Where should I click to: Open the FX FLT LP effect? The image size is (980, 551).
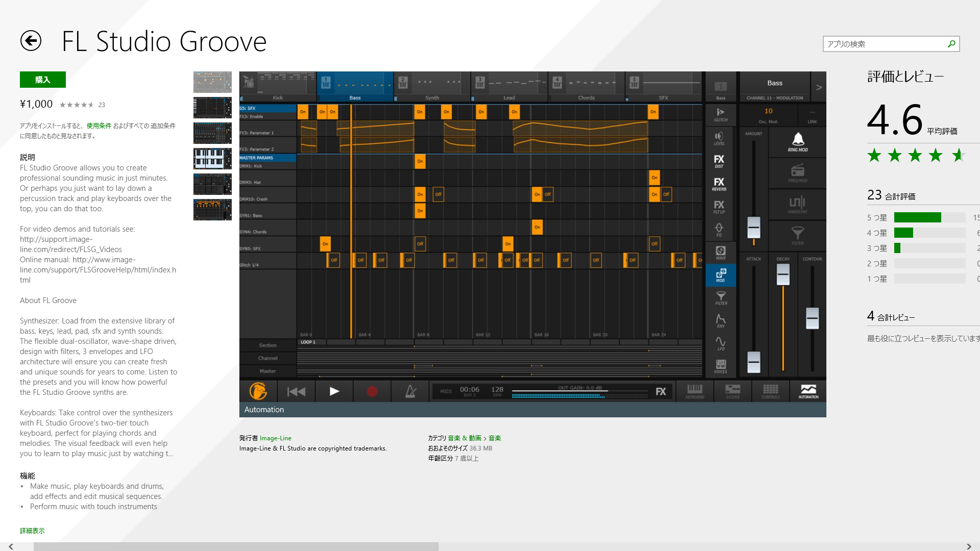click(x=719, y=207)
